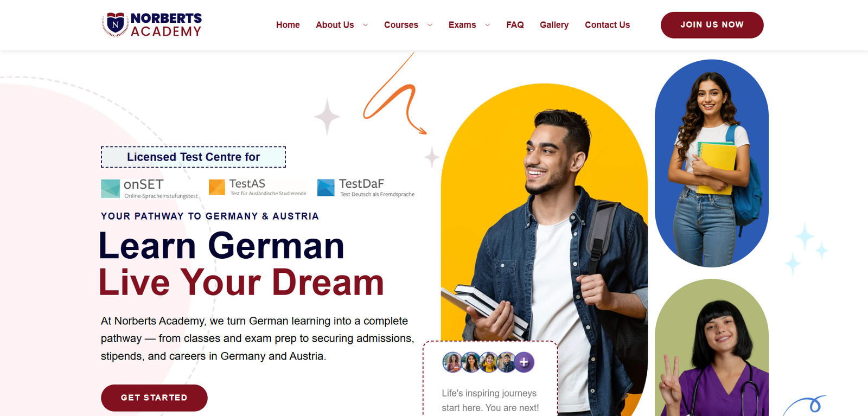Click the purple plus avatar icon
This screenshot has height=416, width=868.
coord(524,362)
